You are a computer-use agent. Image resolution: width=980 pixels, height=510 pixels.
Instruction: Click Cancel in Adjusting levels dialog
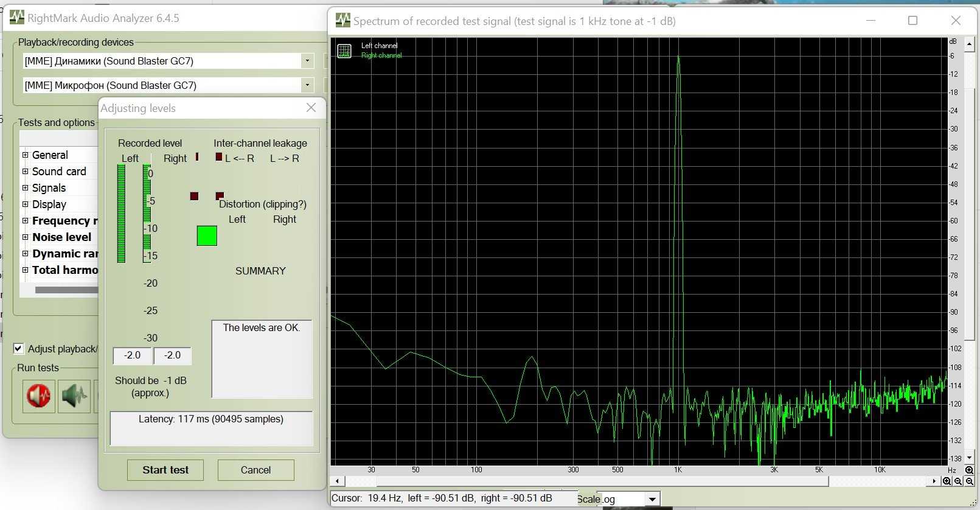[x=255, y=470]
